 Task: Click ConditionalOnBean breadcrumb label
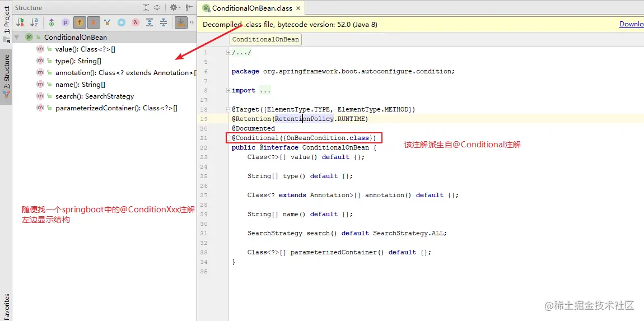click(266, 39)
